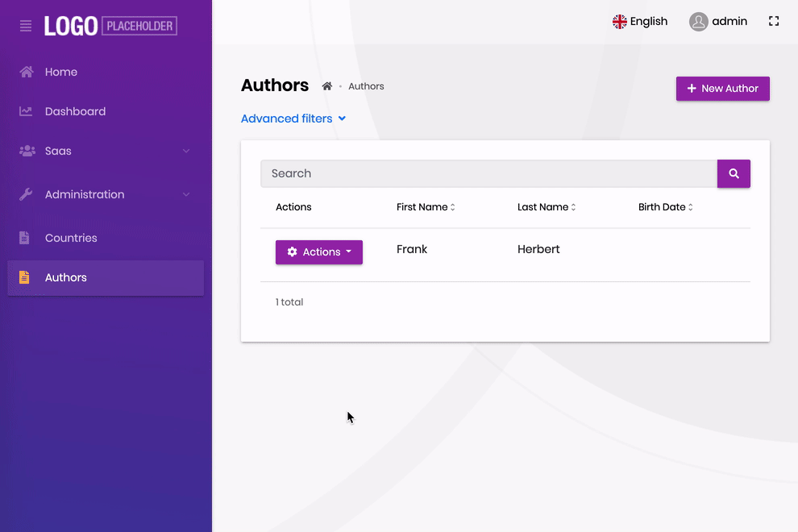Expand the Advanced filters section
The width and height of the screenshot is (798, 532).
pos(293,118)
